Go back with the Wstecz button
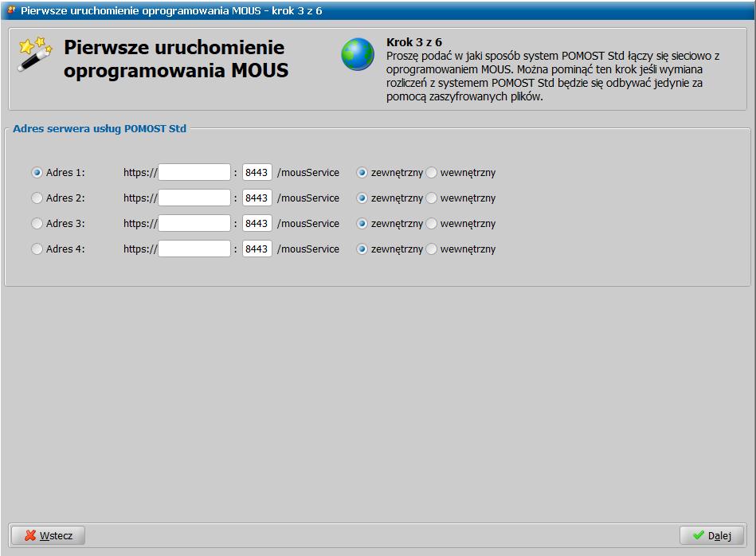This screenshot has width=756, height=556. click(49, 536)
